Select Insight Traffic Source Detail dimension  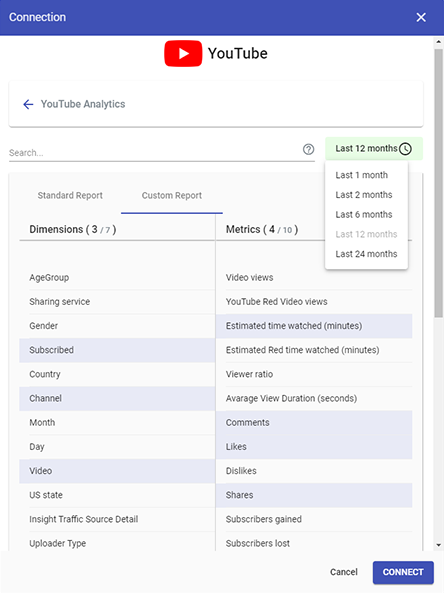click(117, 520)
